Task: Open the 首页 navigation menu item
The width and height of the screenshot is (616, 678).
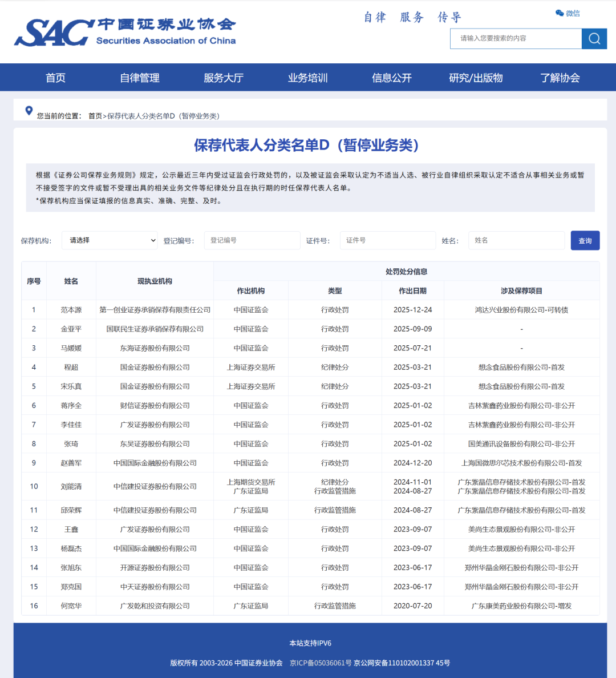Action: coord(56,78)
